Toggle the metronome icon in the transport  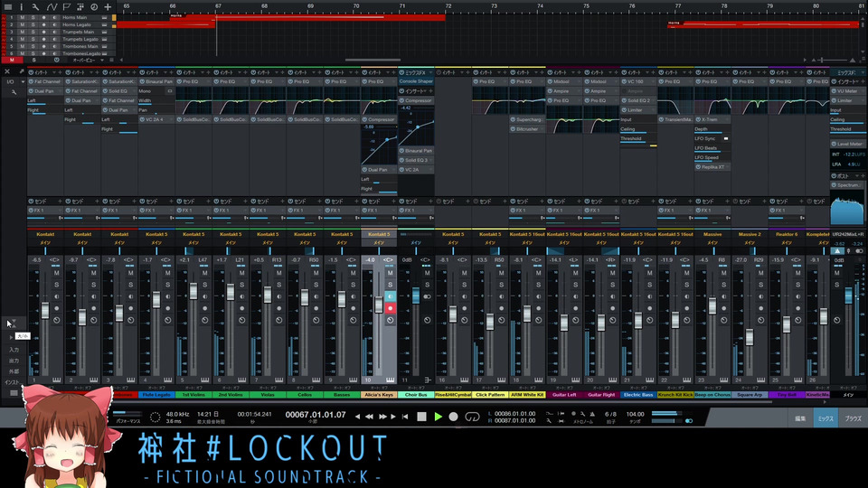click(592, 414)
